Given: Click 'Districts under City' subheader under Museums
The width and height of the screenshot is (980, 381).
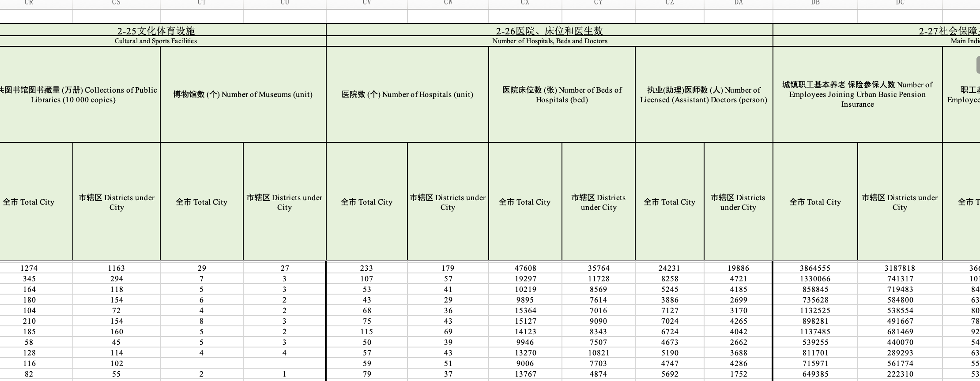Looking at the screenshot, I should pos(285,202).
